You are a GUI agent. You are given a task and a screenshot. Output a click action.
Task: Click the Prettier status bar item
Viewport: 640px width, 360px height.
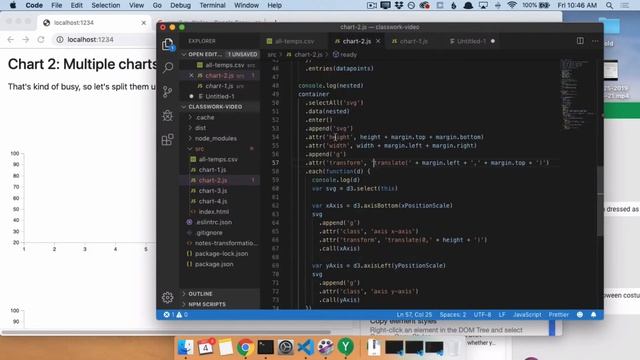558,315
